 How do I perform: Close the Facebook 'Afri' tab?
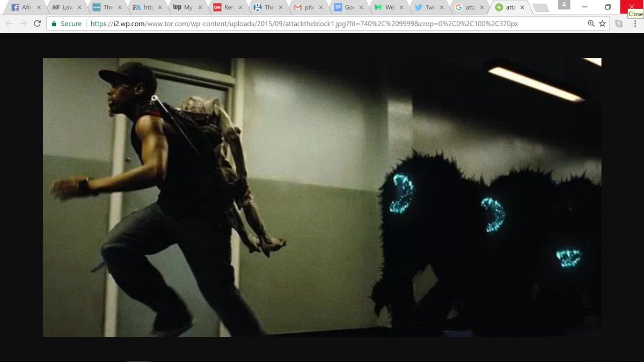38,8
